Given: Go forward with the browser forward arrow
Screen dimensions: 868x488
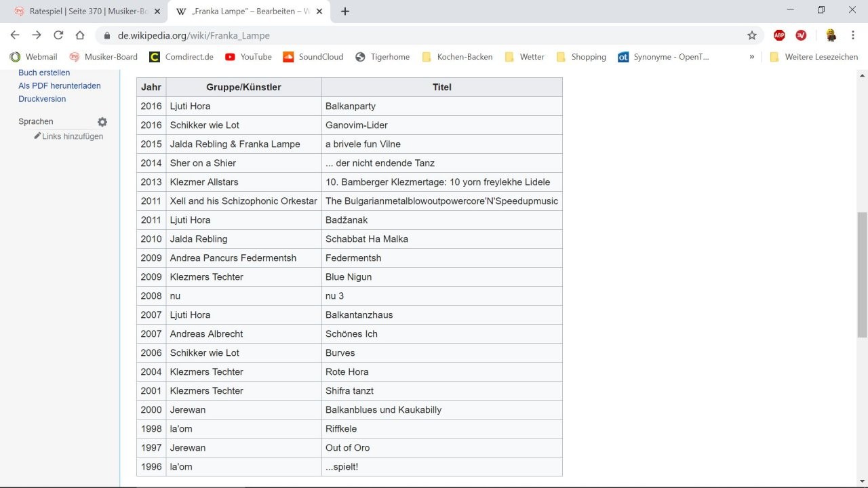Looking at the screenshot, I should (x=37, y=35).
